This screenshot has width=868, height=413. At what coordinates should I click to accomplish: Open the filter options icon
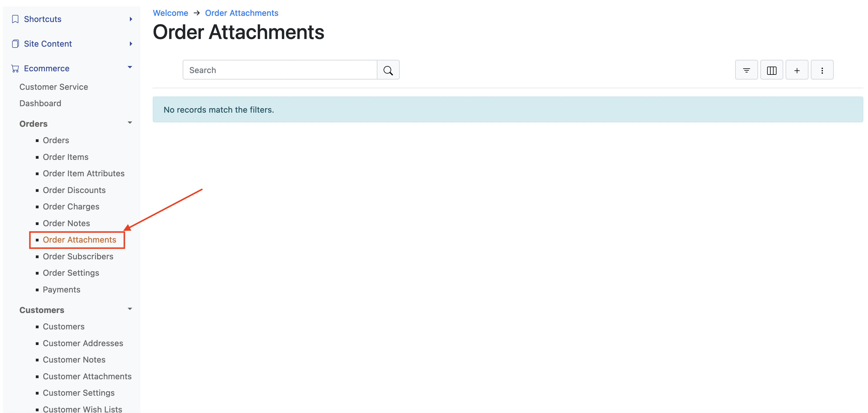pos(746,70)
